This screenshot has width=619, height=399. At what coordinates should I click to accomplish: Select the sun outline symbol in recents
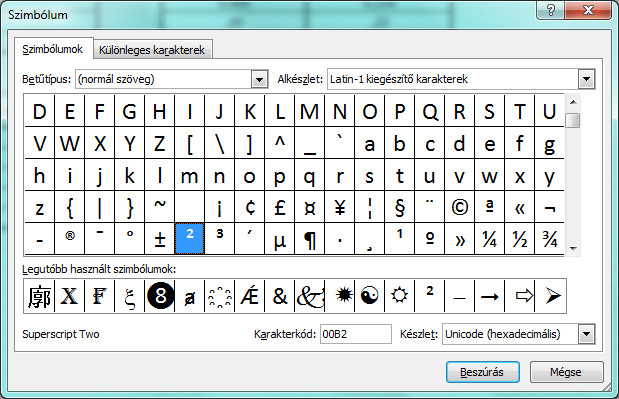pyautogui.click(x=400, y=296)
